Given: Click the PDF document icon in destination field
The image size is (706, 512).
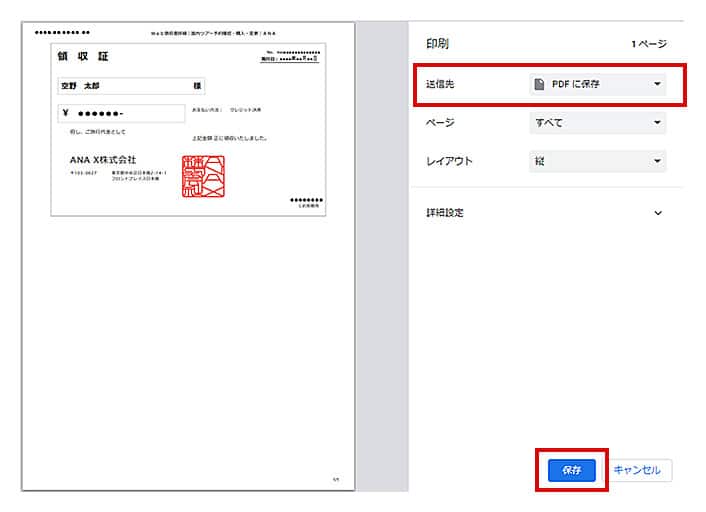Looking at the screenshot, I should coord(540,84).
